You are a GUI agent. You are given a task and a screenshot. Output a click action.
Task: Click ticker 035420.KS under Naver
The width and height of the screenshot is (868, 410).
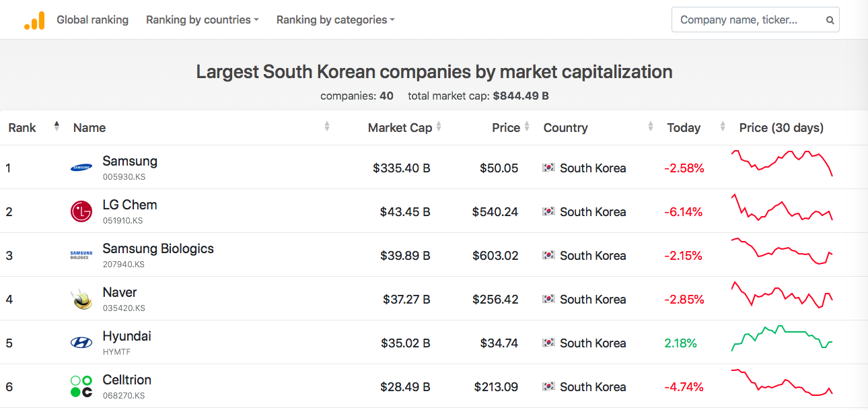pos(124,308)
